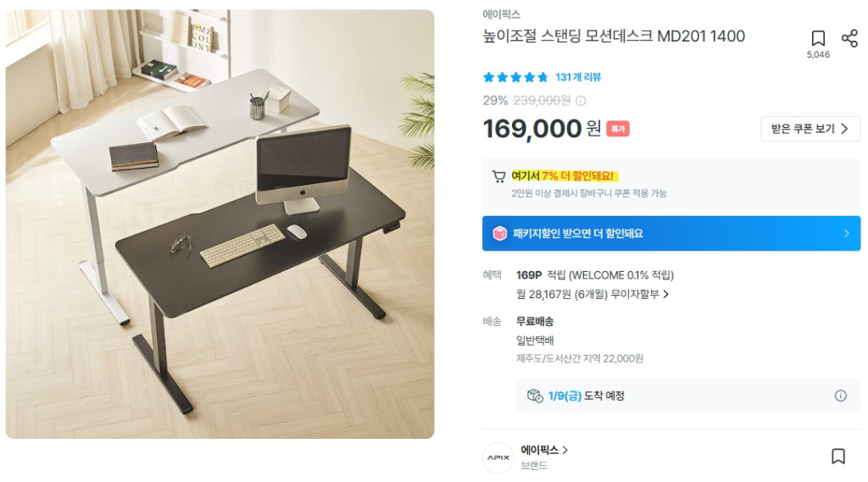This screenshot has width=868, height=482.
Task: Click the 에이픽스 brand name above title
Action: (x=501, y=14)
